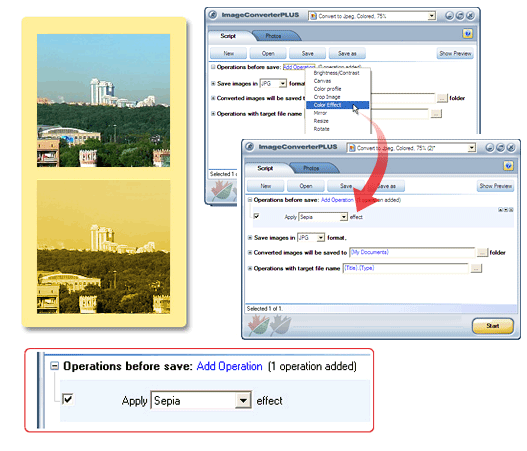Toggle Sepia checkbox in enlarged callout panel
The image size is (527, 451).
(x=68, y=399)
